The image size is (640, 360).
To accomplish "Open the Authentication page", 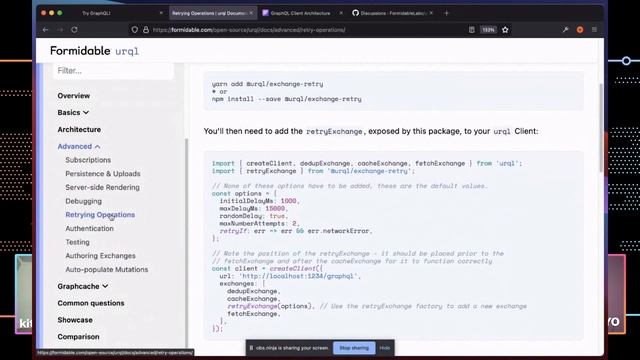I will (x=89, y=229).
